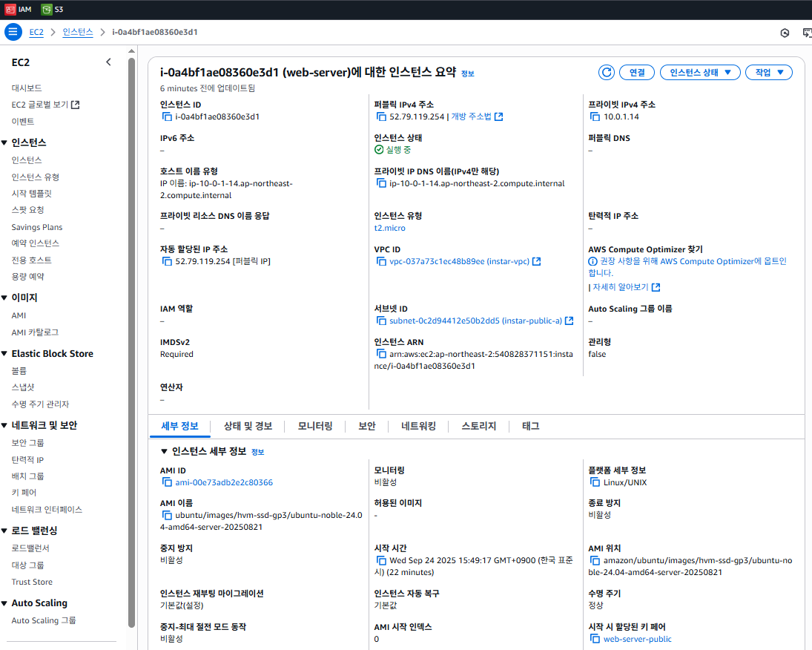This screenshot has height=650, width=812.
Task: Open the 인스턴스 상태 dropdown
Action: point(700,73)
